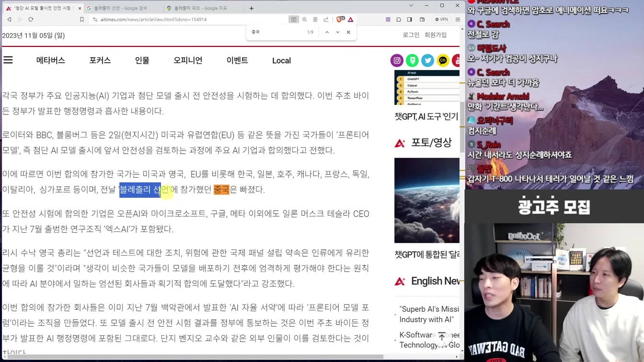This screenshot has height=362, width=644.
Task: Click the address bar URL
Action: tap(153, 20)
